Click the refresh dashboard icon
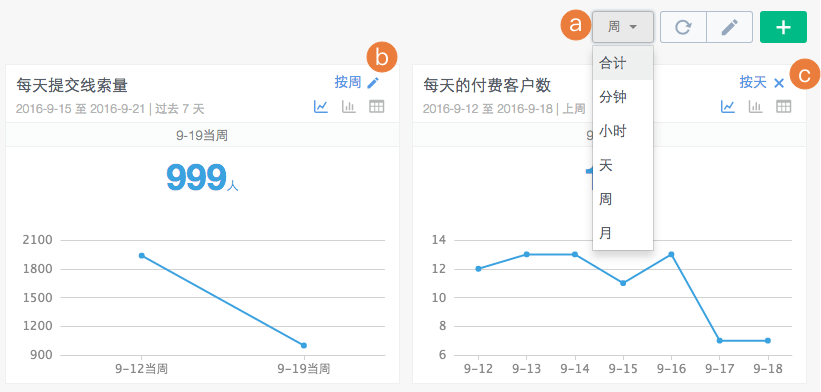Screen dimensions: 821x392 pyautogui.click(x=683, y=27)
